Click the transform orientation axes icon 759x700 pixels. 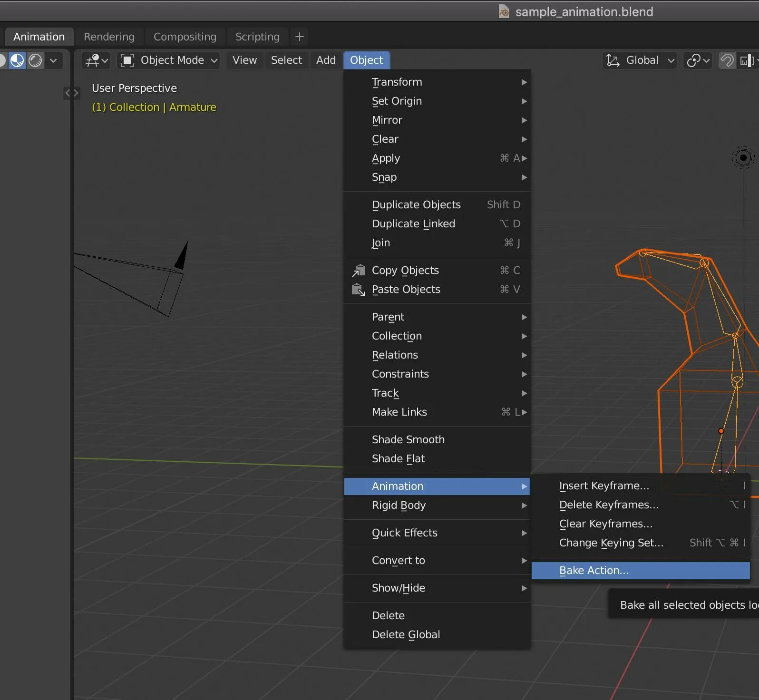(x=613, y=60)
